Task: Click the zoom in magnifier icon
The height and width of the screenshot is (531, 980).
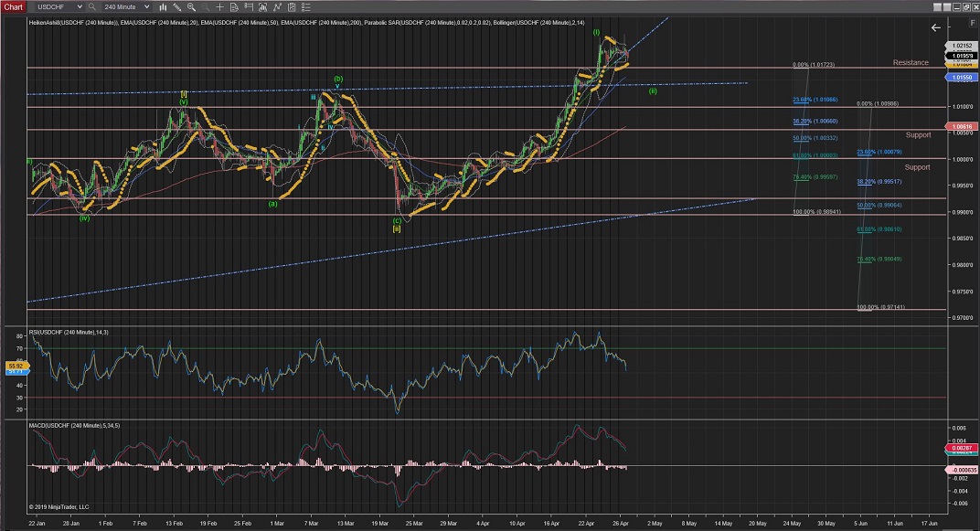Action: pyautogui.click(x=191, y=7)
